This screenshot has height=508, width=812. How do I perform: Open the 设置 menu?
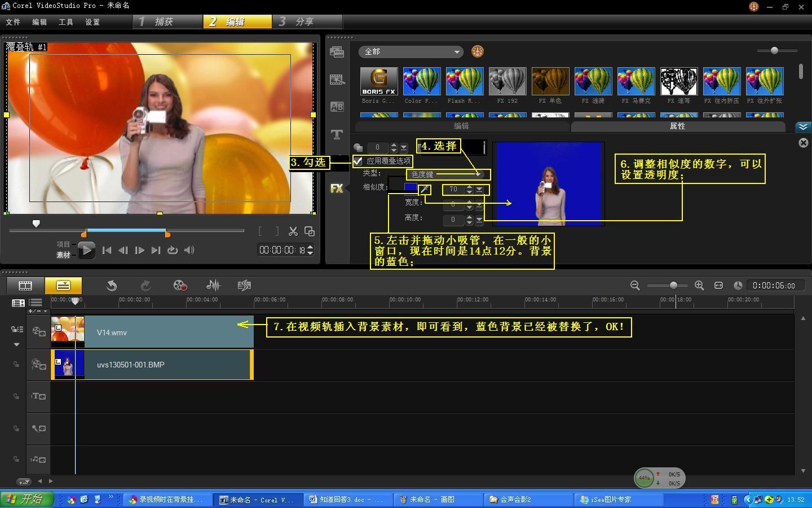click(92, 22)
